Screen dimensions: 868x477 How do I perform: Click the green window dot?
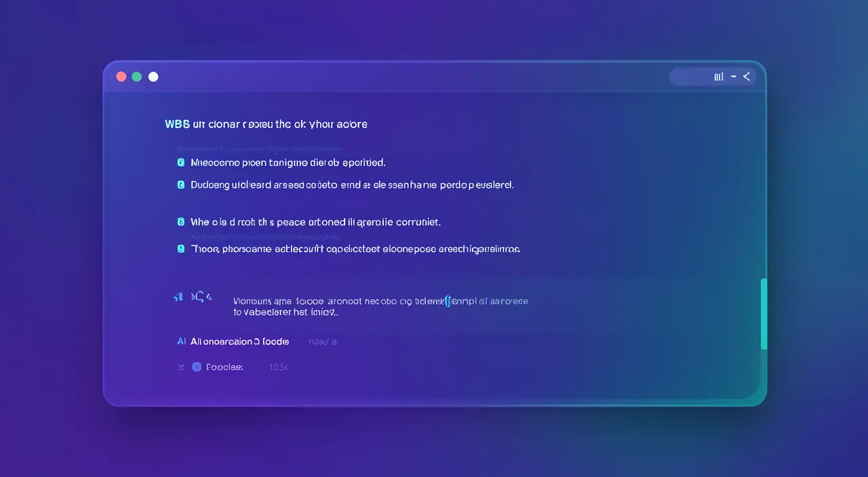tap(137, 77)
